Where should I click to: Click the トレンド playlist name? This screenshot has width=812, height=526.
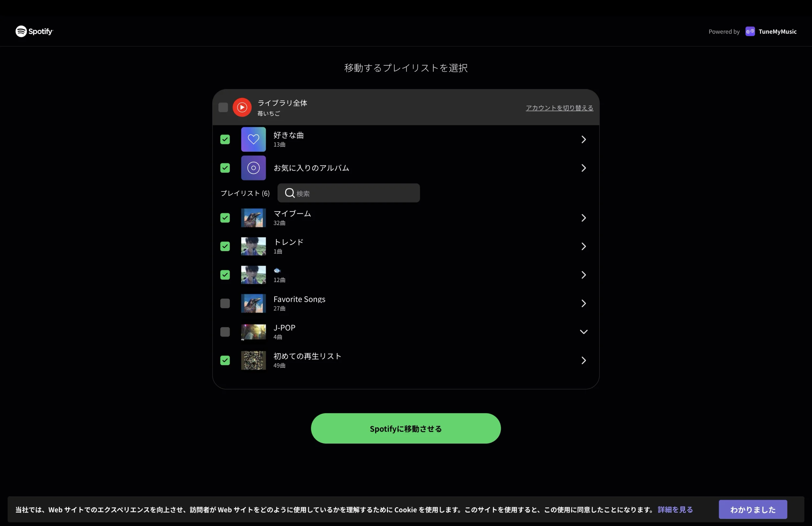coord(289,242)
